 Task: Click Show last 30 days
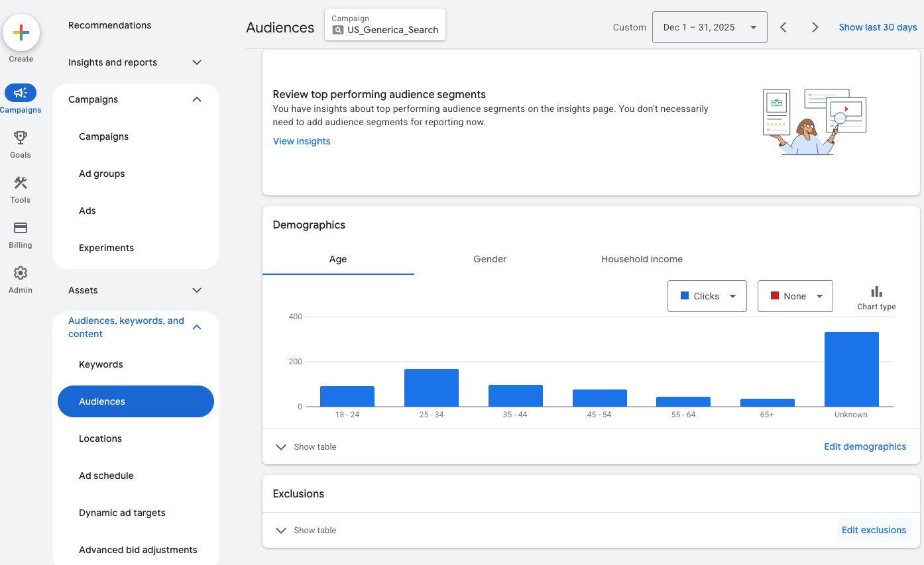click(x=878, y=27)
